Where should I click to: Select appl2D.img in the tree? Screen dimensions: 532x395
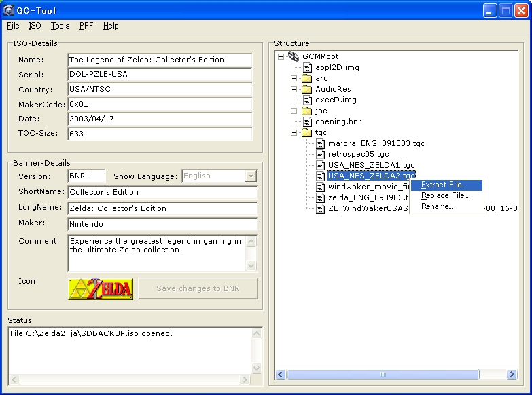point(337,67)
